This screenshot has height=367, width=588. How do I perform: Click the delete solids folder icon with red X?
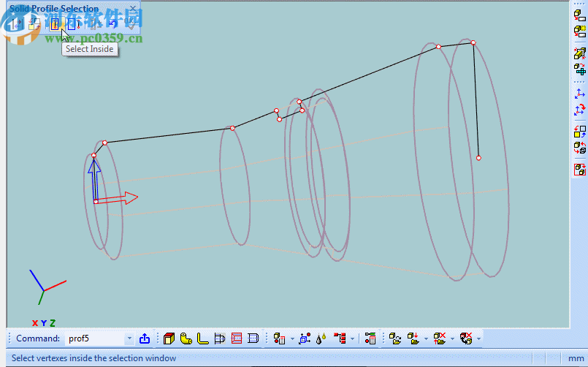coord(439,338)
